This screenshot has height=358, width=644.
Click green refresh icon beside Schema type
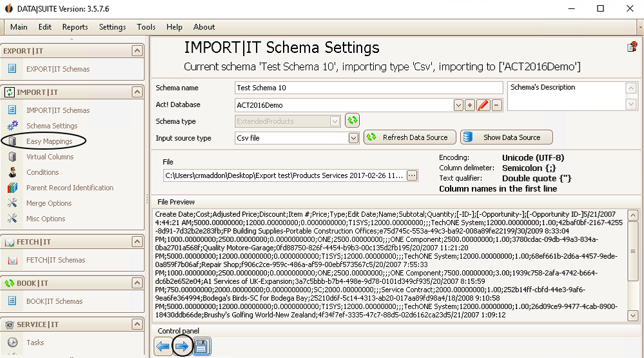coord(353,121)
